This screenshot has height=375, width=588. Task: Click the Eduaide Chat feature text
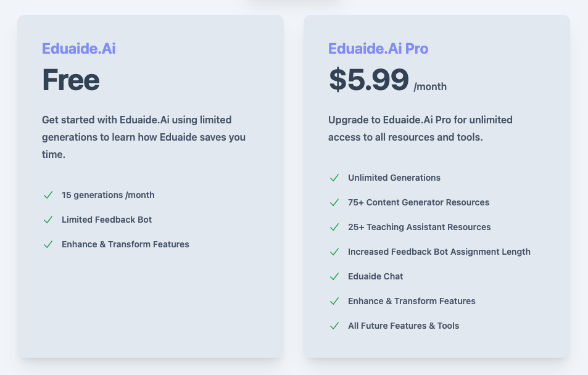click(375, 276)
